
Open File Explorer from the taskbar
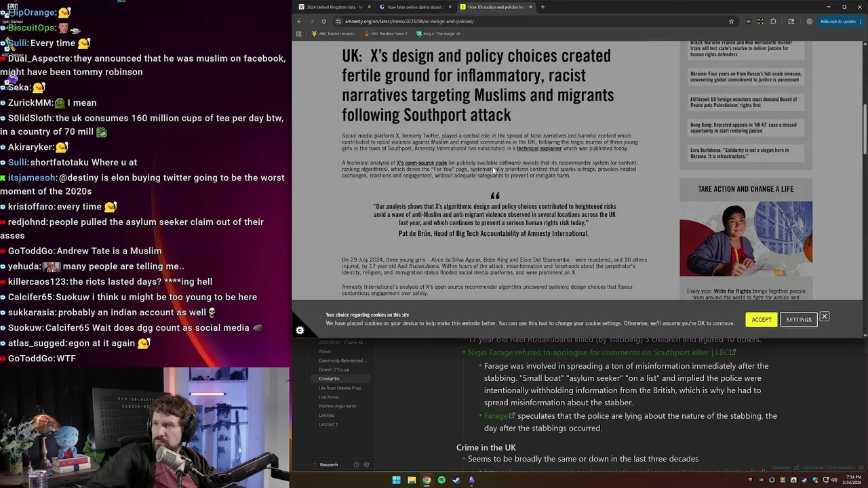click(412, 480)
